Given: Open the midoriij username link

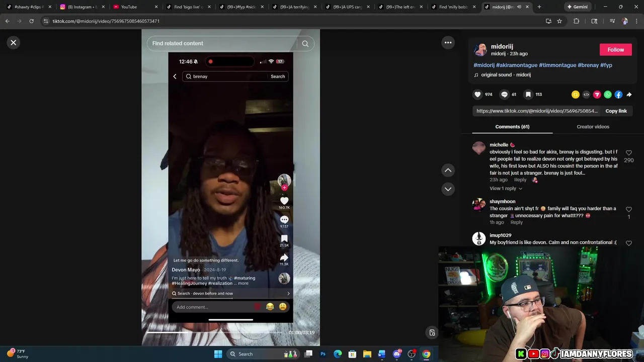Looking at the screenshot, I should point(502,46).
